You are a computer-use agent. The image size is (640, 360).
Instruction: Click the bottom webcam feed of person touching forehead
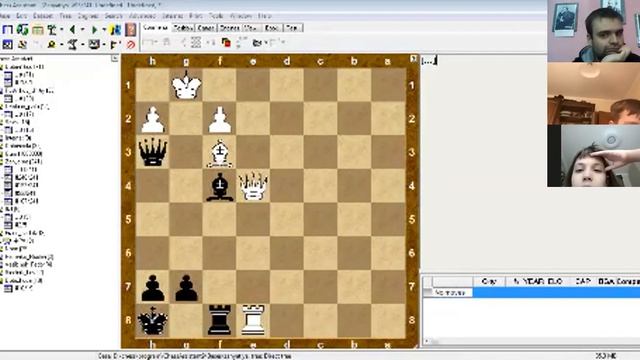tap(593, 156)
